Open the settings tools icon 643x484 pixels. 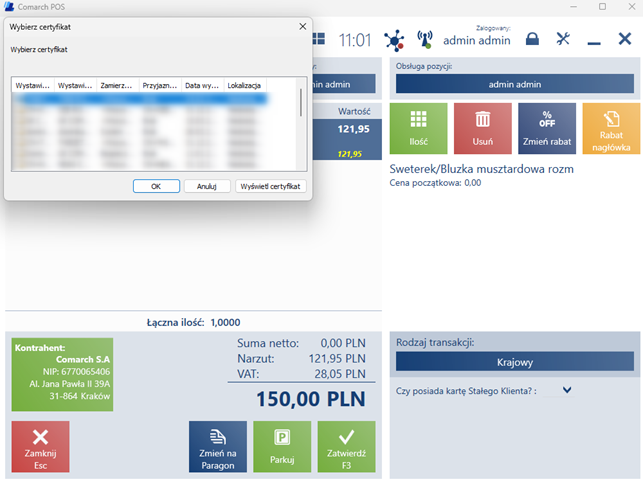click(x=563, y=39)
